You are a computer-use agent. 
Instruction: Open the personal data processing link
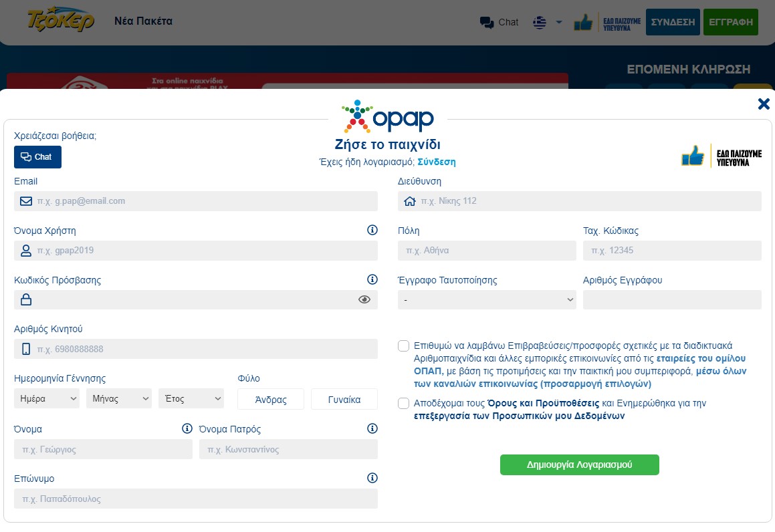point(519,416)
